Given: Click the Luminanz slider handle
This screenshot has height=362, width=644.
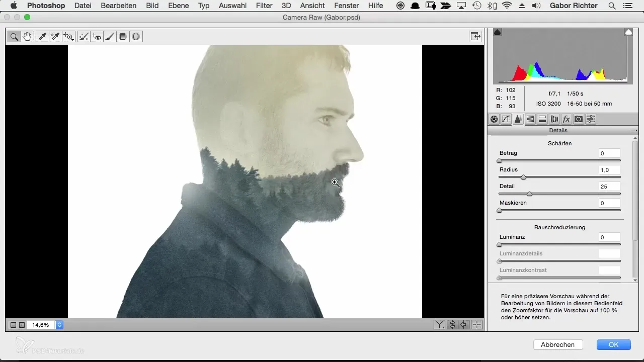Looking at the screenshot, I should click(499, 244).
